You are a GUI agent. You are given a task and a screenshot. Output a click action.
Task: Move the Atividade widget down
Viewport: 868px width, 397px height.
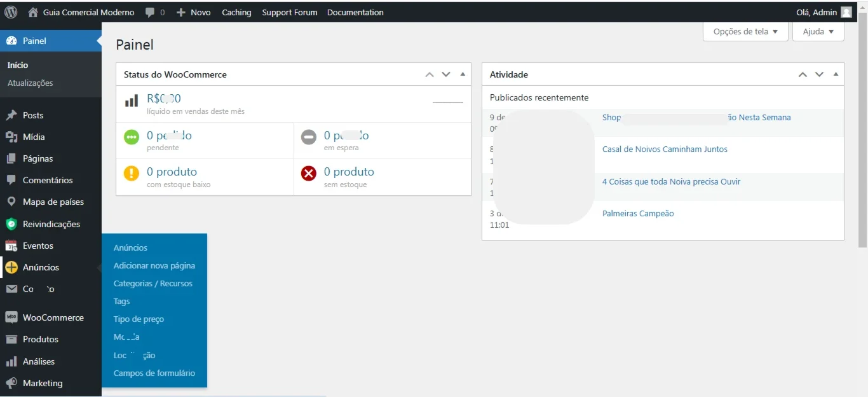[x=819, y=74]
